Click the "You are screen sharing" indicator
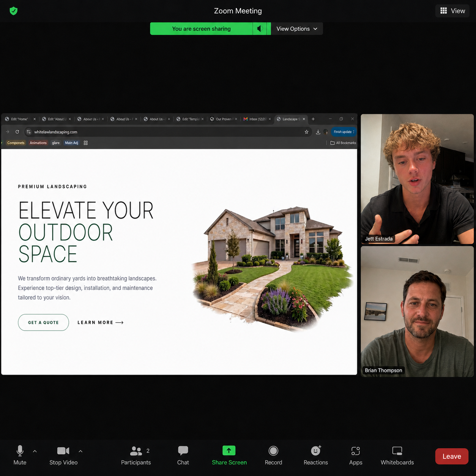 [x=201, y=28]
